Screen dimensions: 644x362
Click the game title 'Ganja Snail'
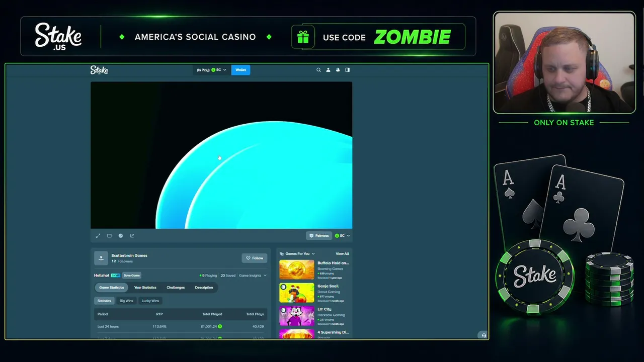pyautogui.click(x=328, y=286)
